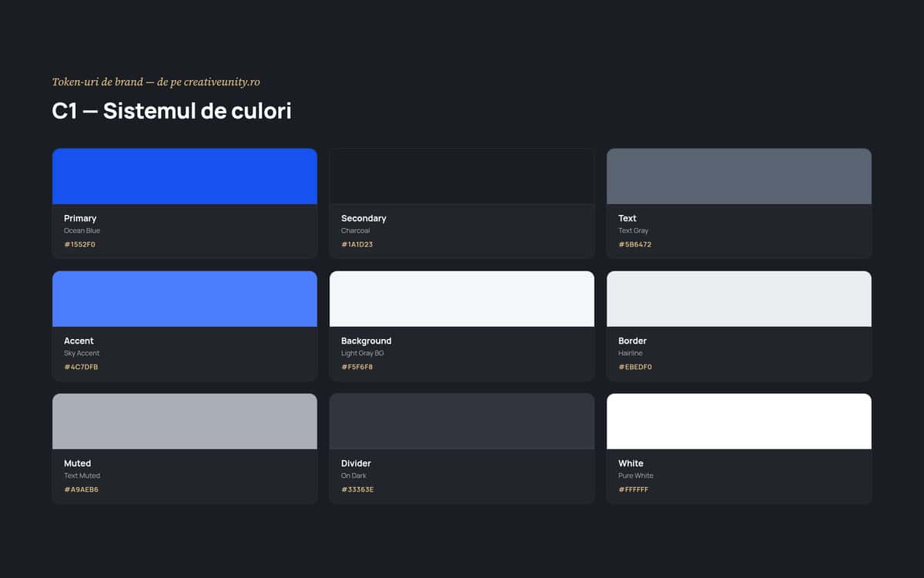
Task: Click the #FFFFFF hex code
Action: [x=634, y=489]
